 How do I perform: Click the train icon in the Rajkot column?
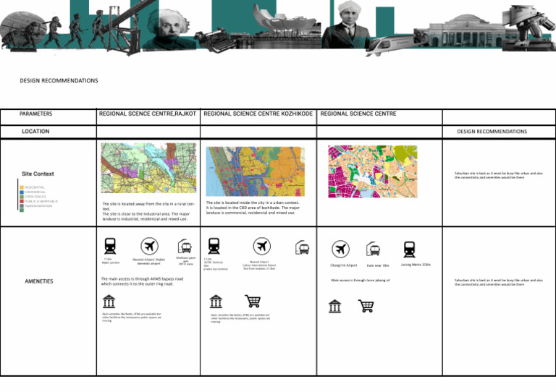coord(110,246)
